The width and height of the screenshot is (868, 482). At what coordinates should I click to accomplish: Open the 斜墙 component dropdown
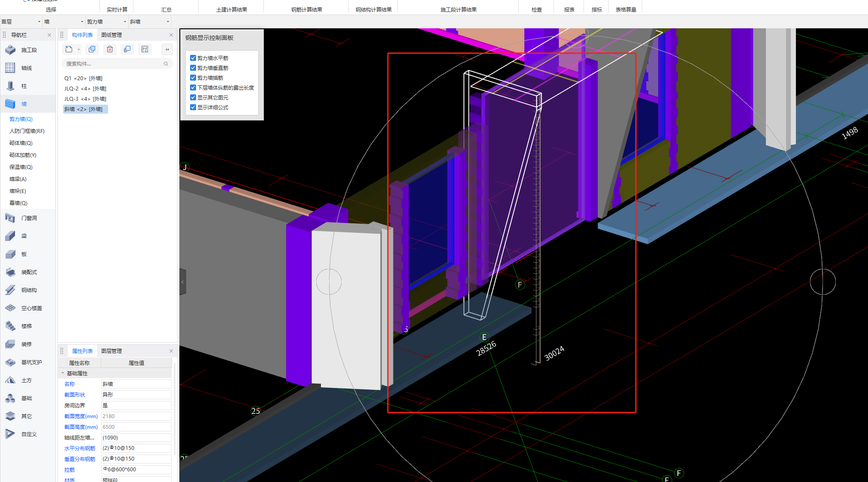(x=150, y=21)
